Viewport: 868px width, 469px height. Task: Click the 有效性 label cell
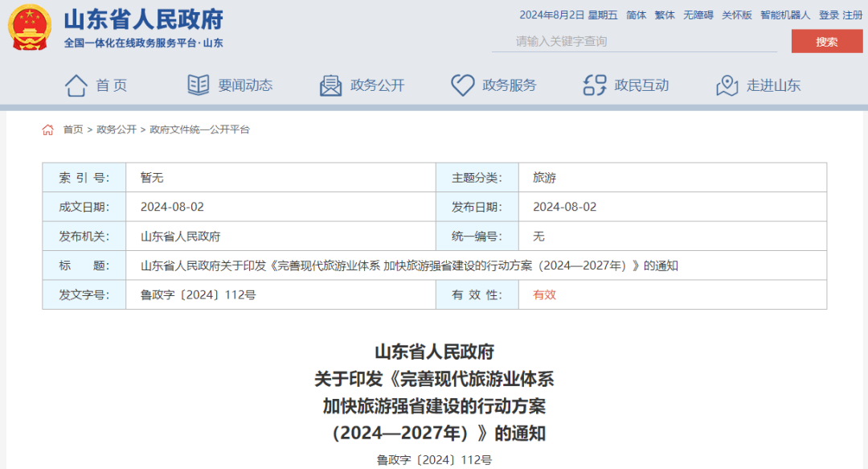pos(477,295)
